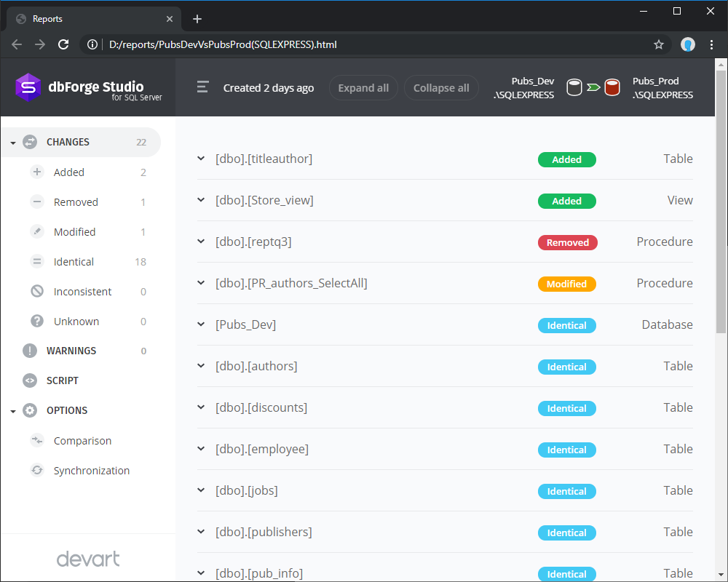The width and height of the screenshot is (728, 582).
Task: Click the Collapse all button
Action: (441, 88)
